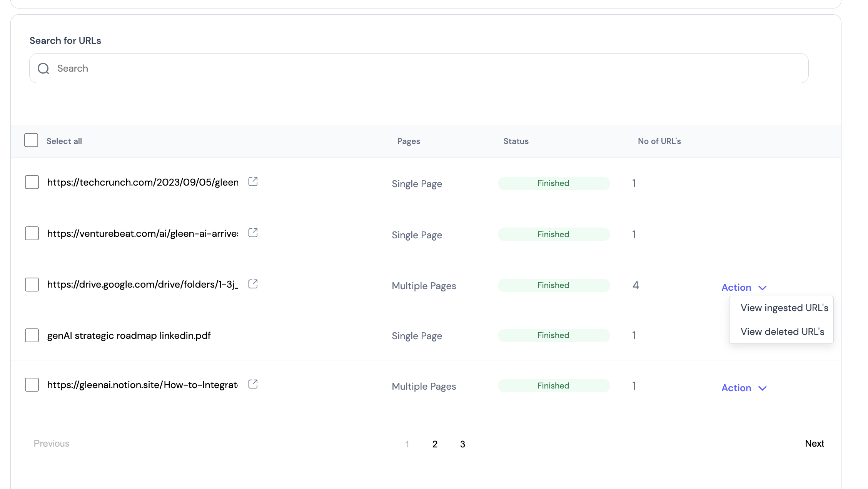The height and width of the screenshot is (489, 868).
Task: Click the search magnifier icon
Action: tap(43, 69)
